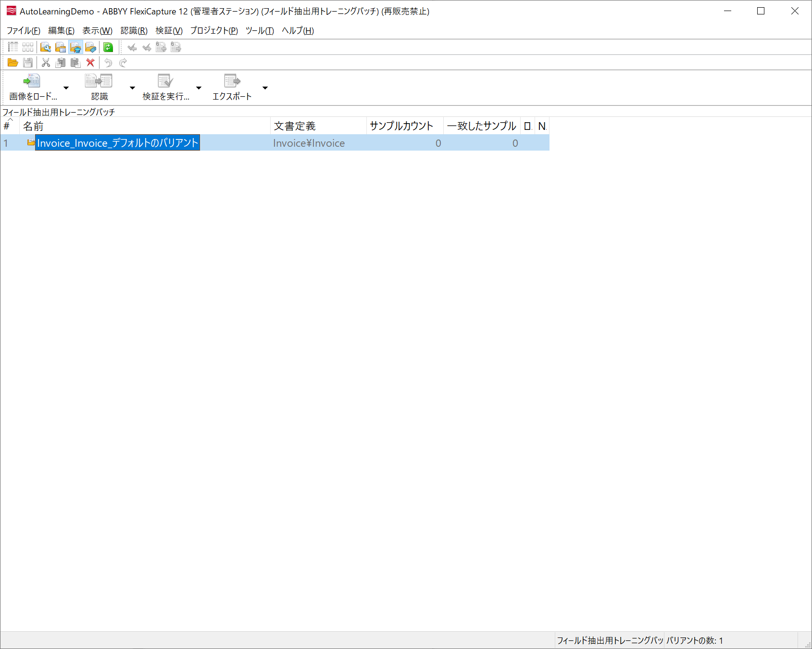Switch to thumbnails grid view icon
The image size is (812, 649).
28,47
